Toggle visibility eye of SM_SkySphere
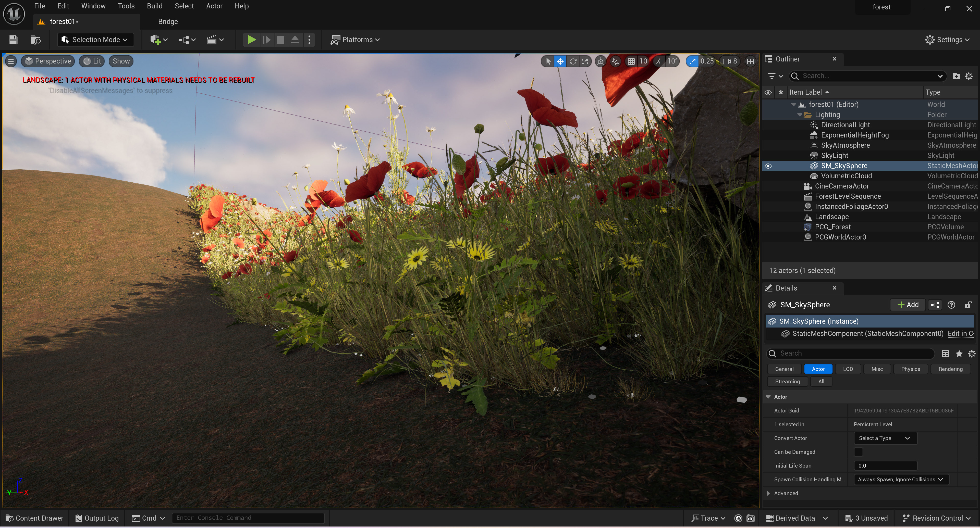 (768, 166)
